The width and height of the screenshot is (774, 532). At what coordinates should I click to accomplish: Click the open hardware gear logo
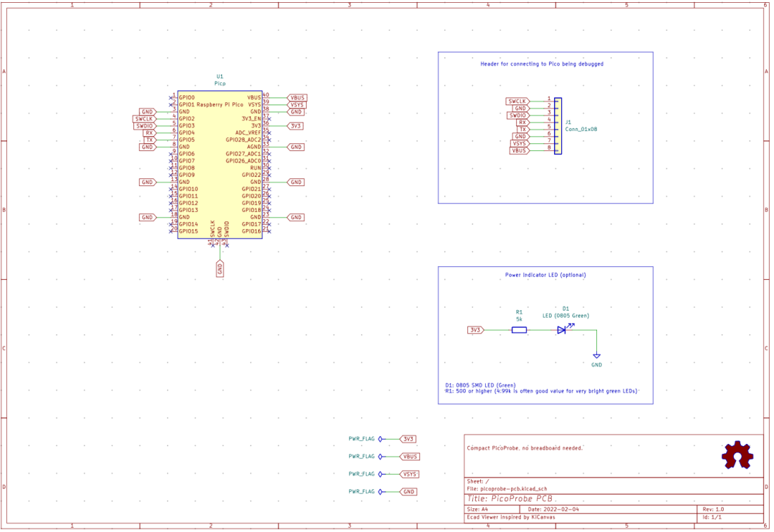737,455
